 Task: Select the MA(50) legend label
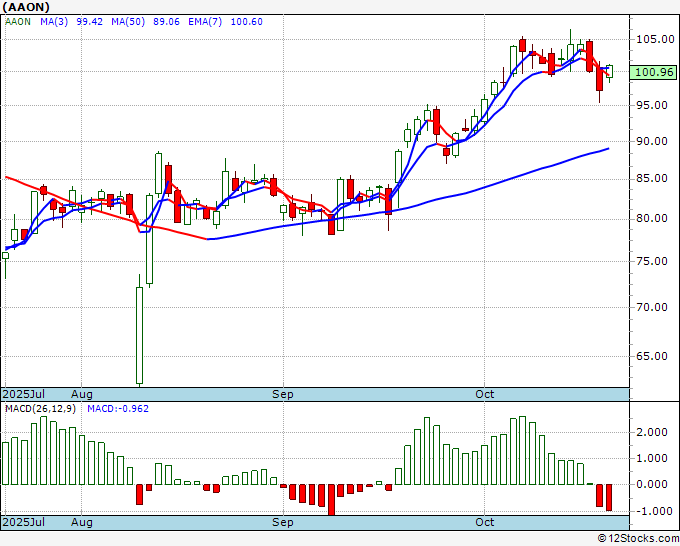tap(128, 22)
